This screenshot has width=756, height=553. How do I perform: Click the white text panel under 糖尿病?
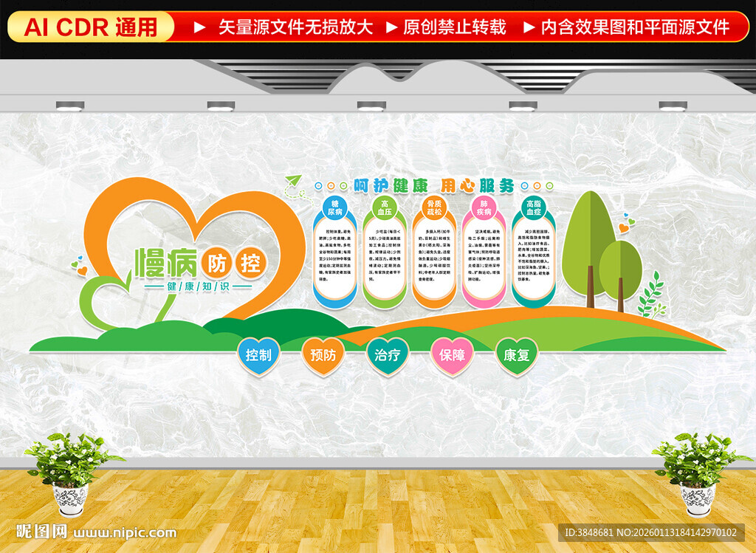coord(335,259)
